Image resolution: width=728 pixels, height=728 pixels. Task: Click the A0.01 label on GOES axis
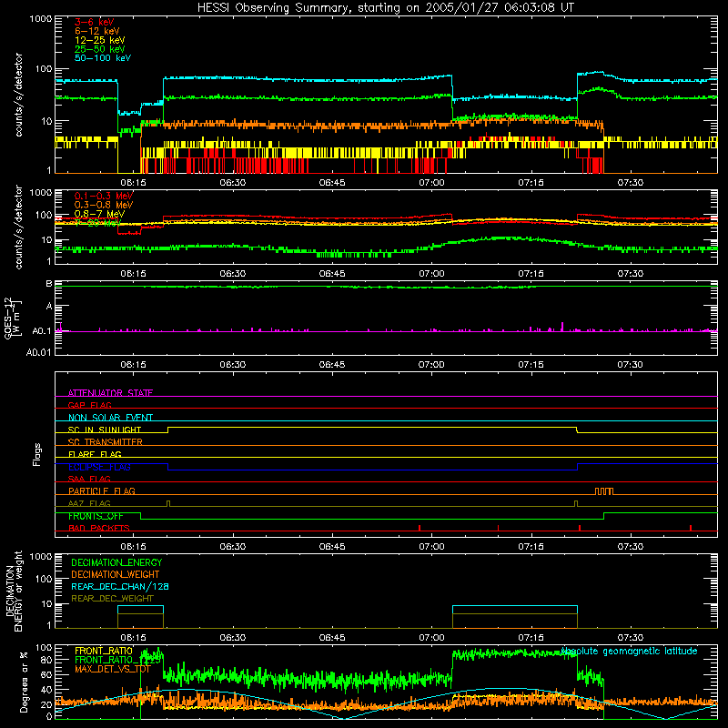(x=38, y=352)
